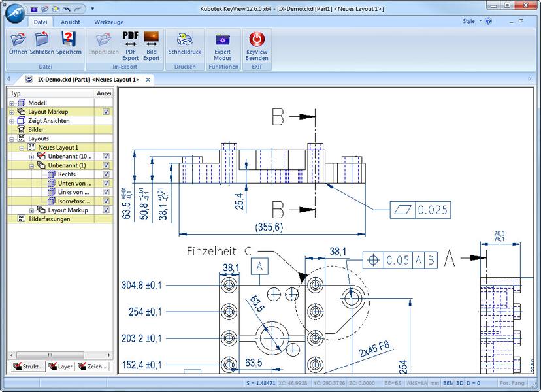Viewport: 541px width, 392px height.
Task: Click the quick-access redo arrow
Action: 78,9
